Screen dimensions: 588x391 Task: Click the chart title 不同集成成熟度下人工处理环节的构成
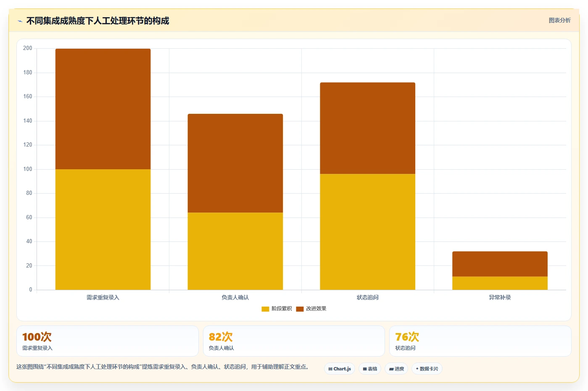coord(98,21)
